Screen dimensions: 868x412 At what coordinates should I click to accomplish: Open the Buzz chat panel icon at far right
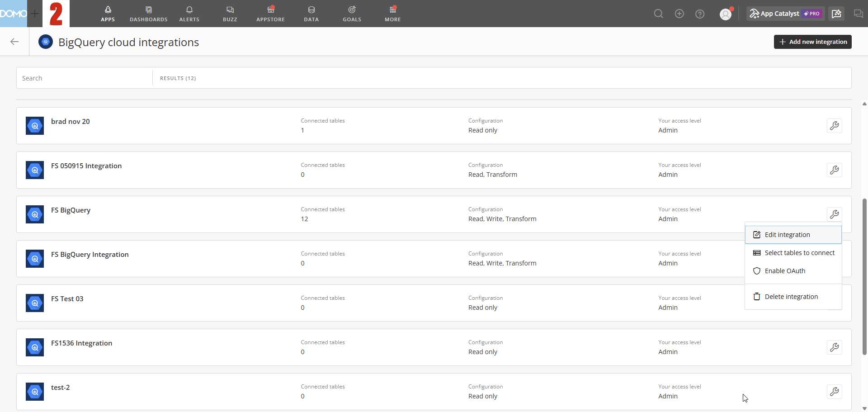[858, 14]
